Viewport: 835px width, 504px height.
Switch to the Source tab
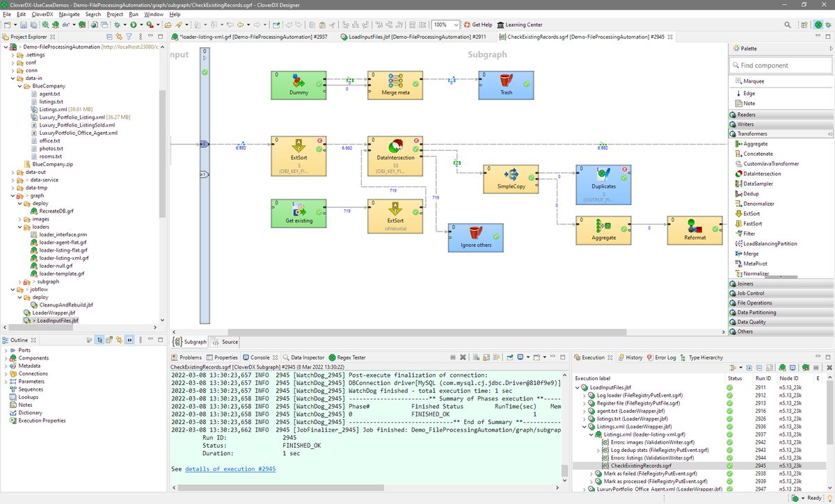point(230,341)
